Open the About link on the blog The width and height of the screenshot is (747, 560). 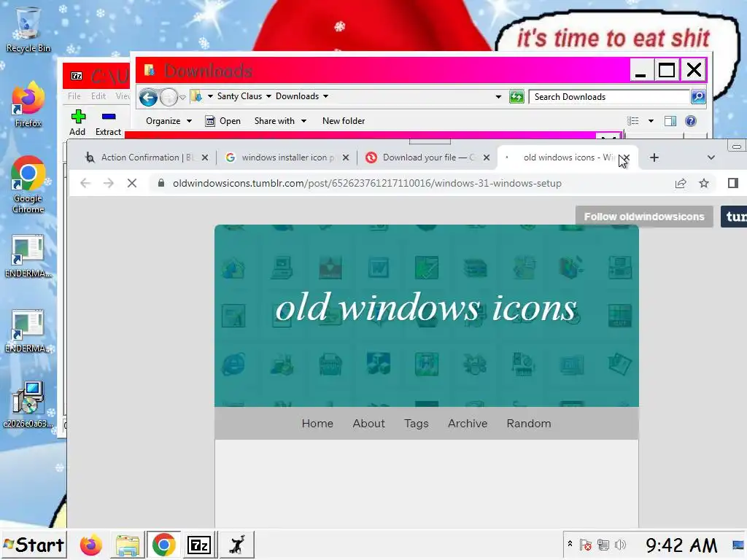tap(368, 424)
